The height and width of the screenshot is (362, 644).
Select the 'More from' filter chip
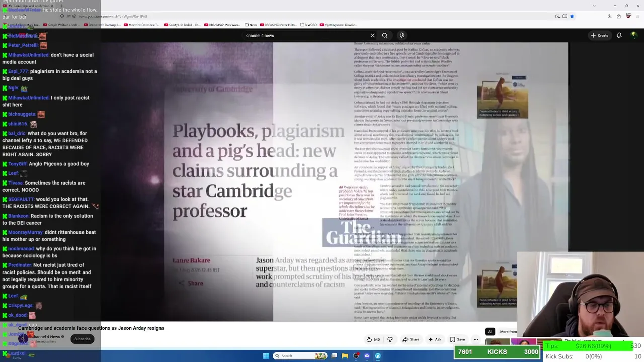(x=508, y=332)
